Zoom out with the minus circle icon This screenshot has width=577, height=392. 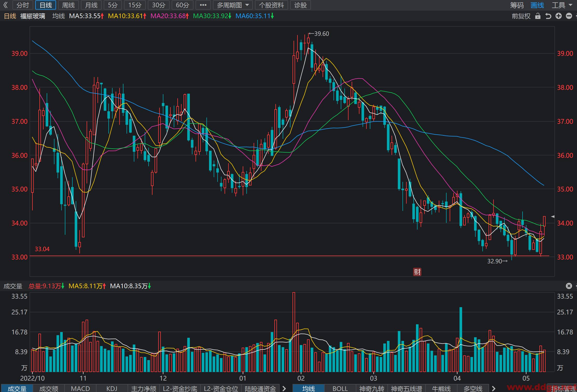569,16
